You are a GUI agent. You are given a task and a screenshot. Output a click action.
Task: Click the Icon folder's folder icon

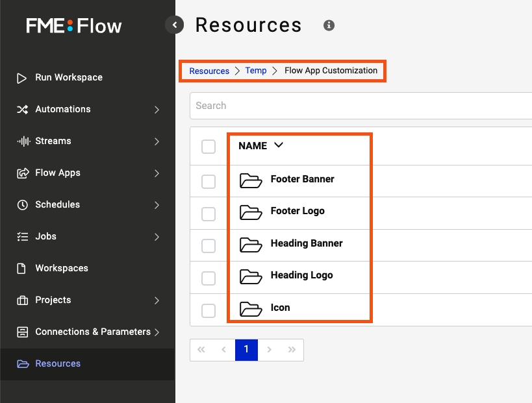point(250,308)
